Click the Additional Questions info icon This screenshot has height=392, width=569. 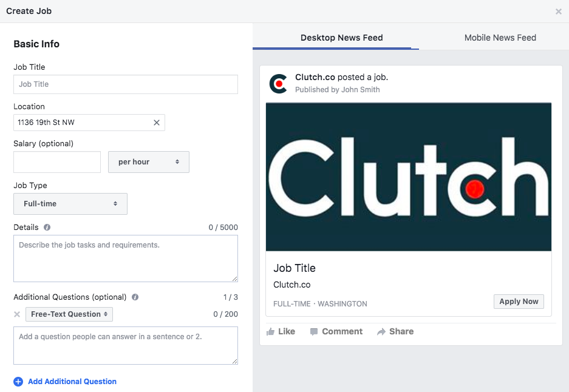[x=135, y=297]
